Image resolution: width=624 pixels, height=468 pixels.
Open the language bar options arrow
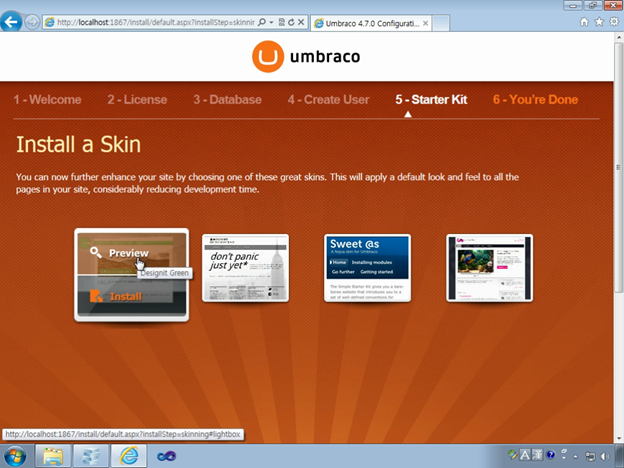coord(564,458)
